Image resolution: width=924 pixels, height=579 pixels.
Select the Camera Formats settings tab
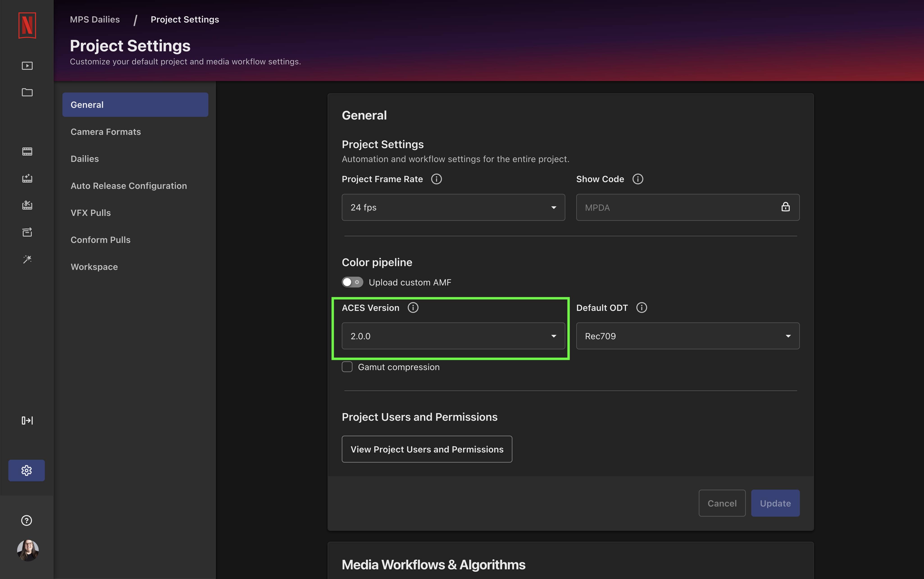[106, 132]
